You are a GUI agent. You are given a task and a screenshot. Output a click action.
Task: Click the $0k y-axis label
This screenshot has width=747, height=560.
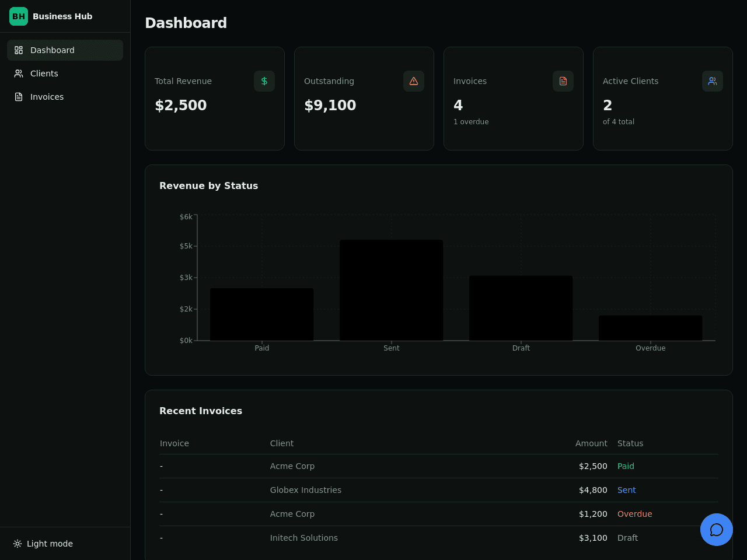pos(186,341)
